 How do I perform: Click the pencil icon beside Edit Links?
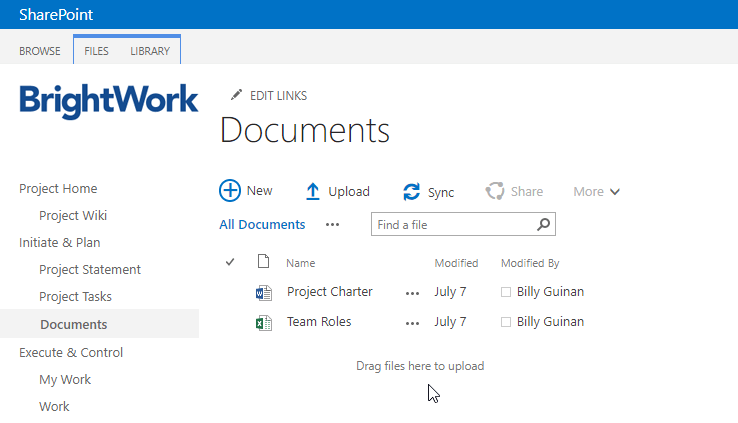pos(236,95)
